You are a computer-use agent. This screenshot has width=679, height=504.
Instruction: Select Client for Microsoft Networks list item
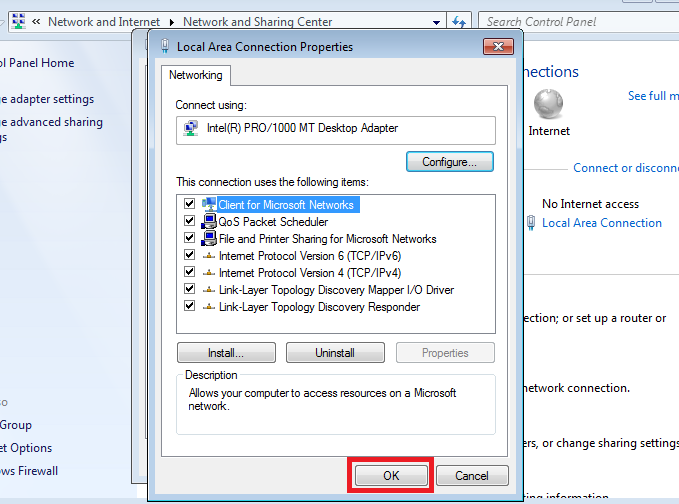(x=286, y=204)
